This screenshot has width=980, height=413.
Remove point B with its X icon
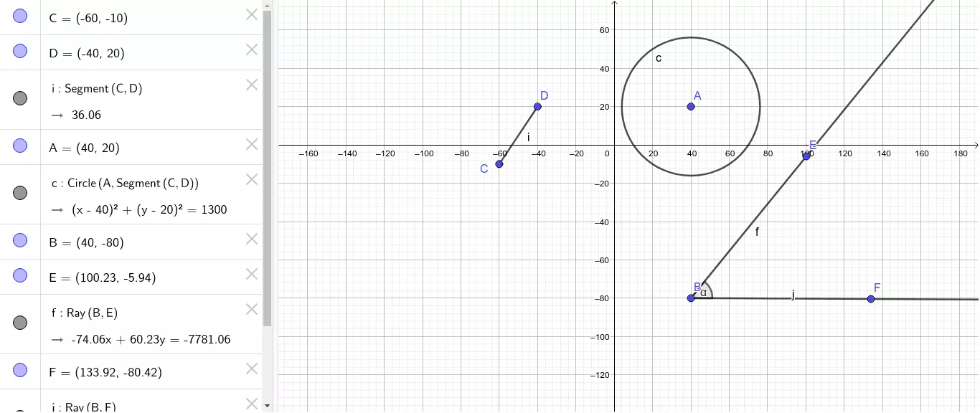(252, 239)
